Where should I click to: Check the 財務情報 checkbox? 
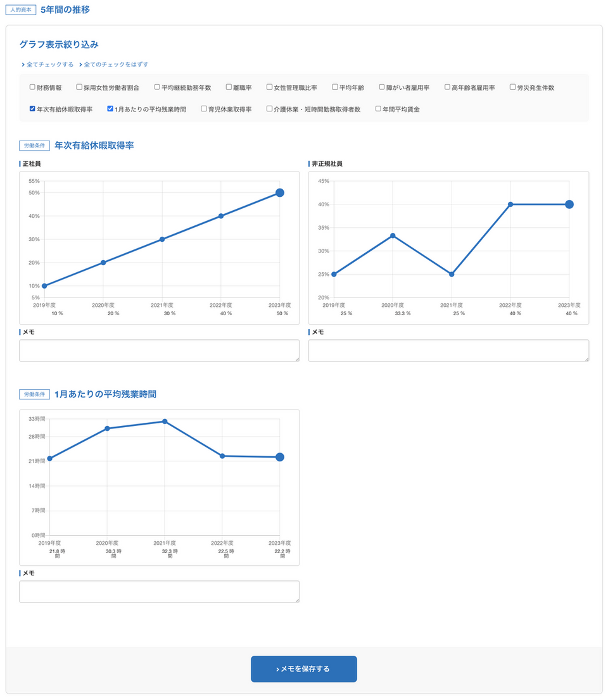[x=32, y=87]
